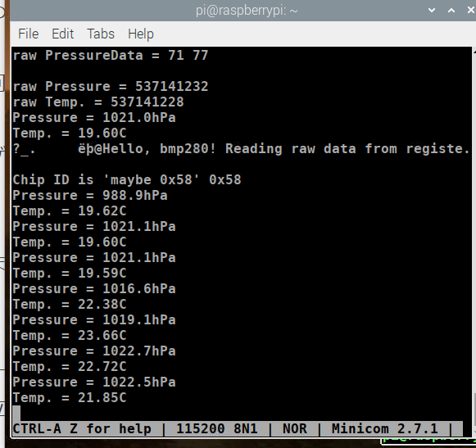Select the Pressure = 988.9hPa reading

pyautogui.click(x=90, y=196)
